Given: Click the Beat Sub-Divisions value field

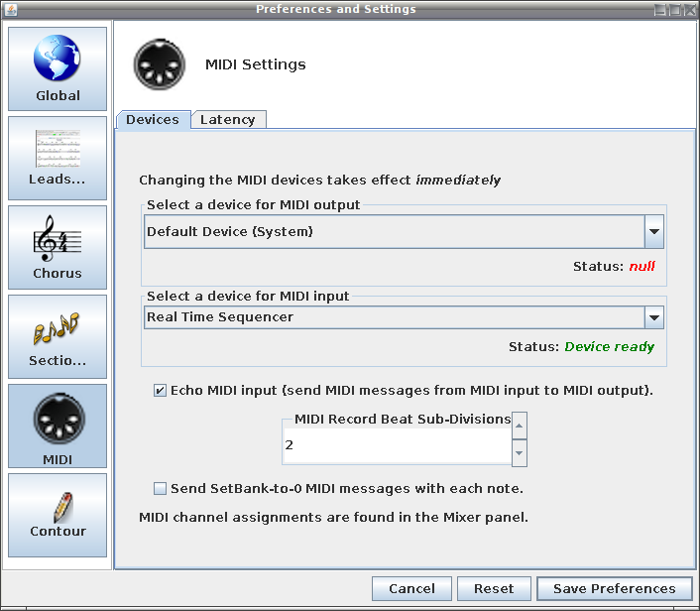Looking at the screenshot, I should 398,445.
